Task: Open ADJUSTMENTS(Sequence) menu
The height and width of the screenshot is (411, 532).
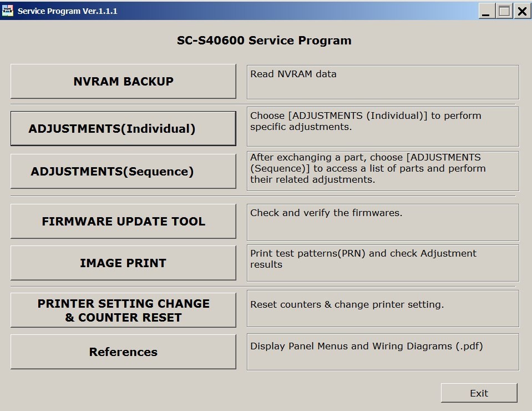Action: click(123, 171)
